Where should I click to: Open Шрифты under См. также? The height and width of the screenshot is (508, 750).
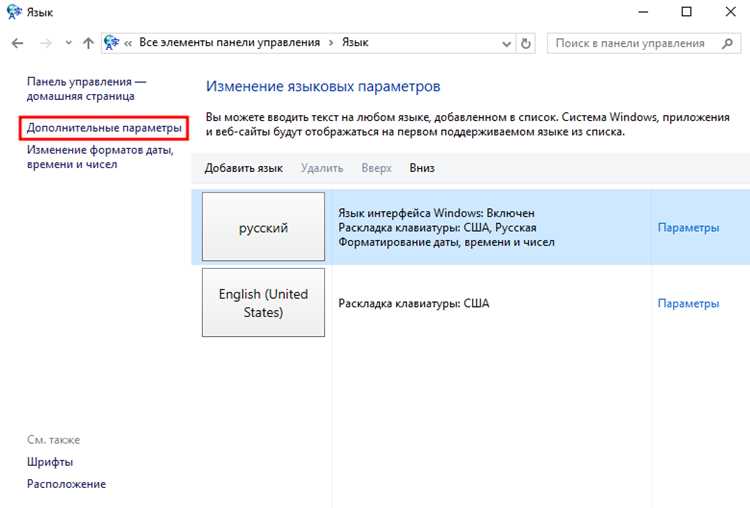(x=50, y=462)
